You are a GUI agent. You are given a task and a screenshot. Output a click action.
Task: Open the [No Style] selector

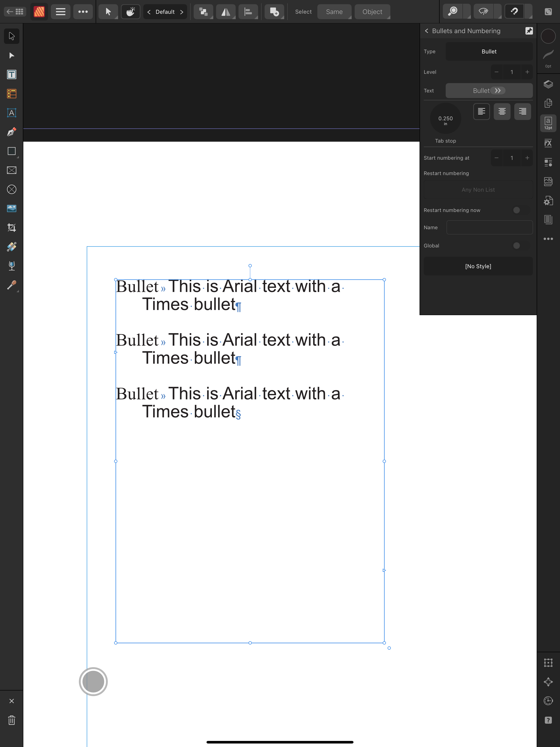click(478, 266)
